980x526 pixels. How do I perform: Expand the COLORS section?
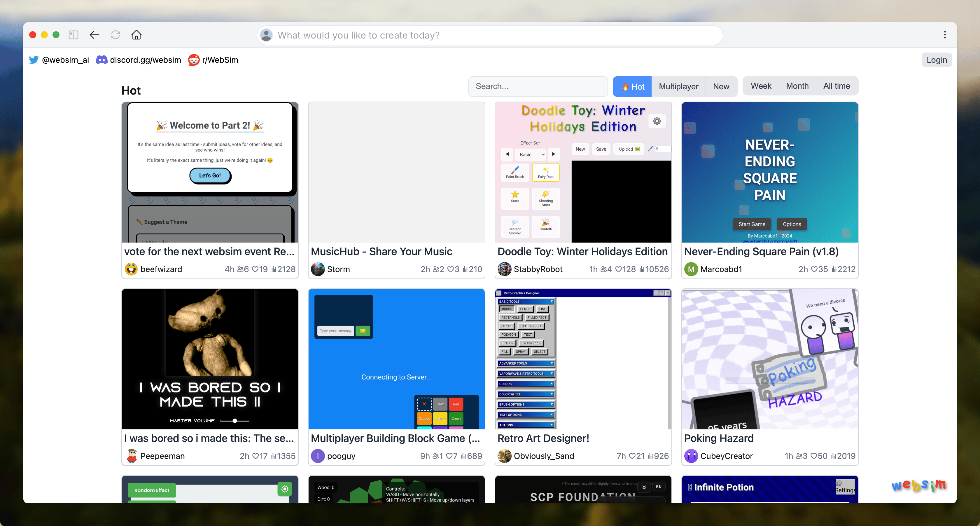526,384
